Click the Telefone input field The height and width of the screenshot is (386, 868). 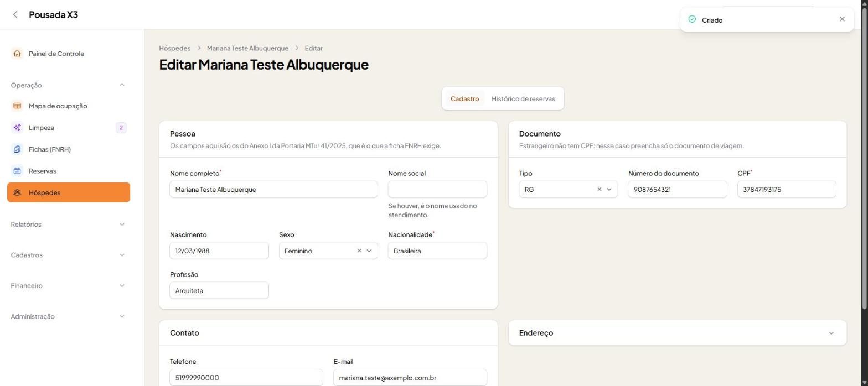(x=246, y=378)
